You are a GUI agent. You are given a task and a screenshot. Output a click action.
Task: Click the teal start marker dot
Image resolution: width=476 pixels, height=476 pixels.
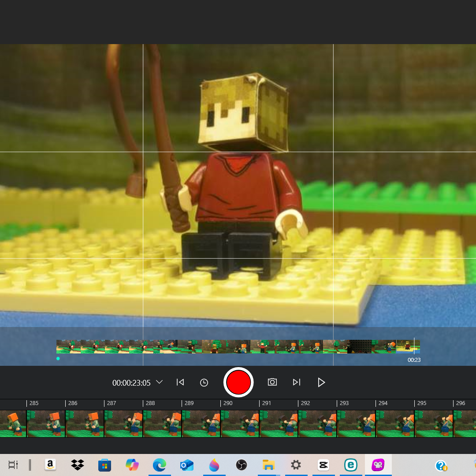[58, 358]
